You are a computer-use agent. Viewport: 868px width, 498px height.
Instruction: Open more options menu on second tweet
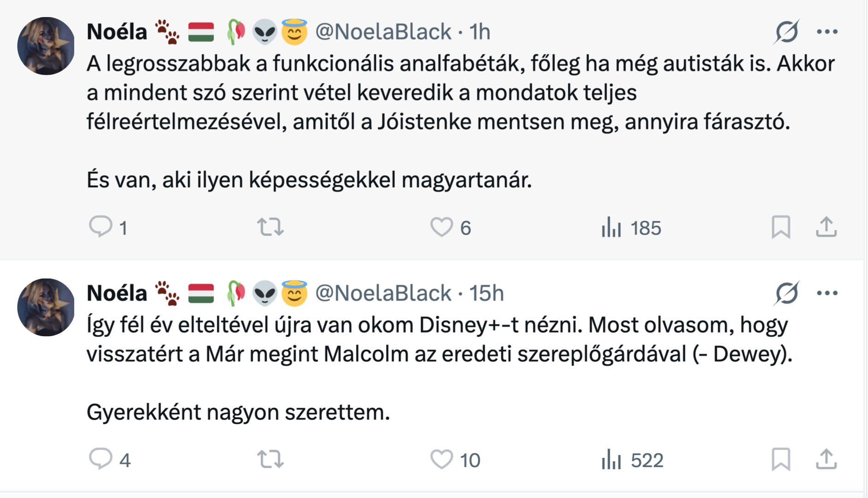pyautogui.click(x=827, y=293)
